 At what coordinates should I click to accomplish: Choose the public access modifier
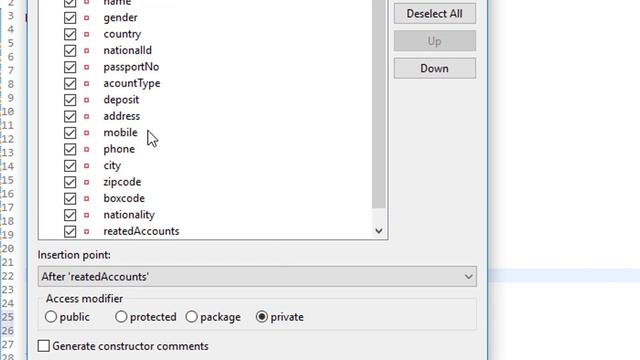(x=51, y=317)
